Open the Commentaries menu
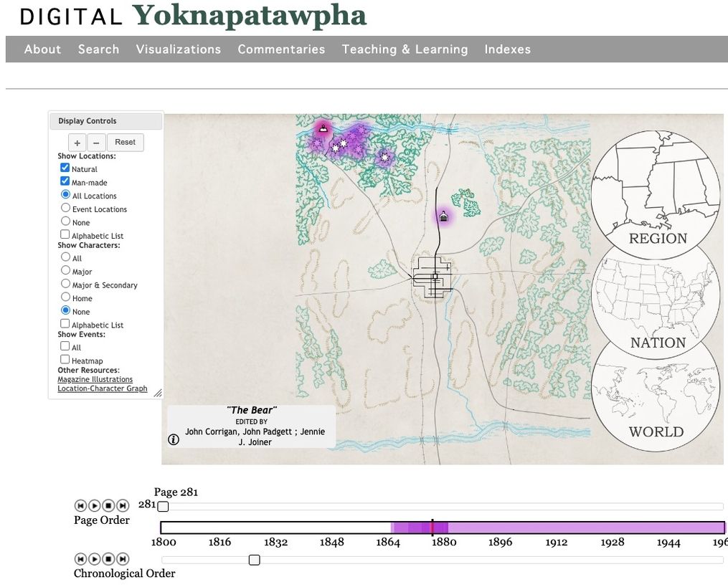This screenshot has width=728, height=587. 281,49
